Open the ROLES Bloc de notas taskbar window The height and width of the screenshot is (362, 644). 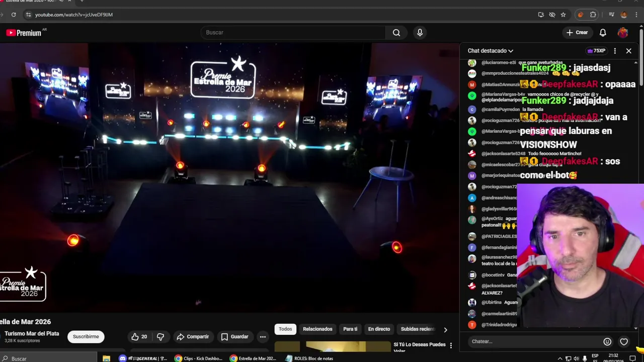(309, 358)
